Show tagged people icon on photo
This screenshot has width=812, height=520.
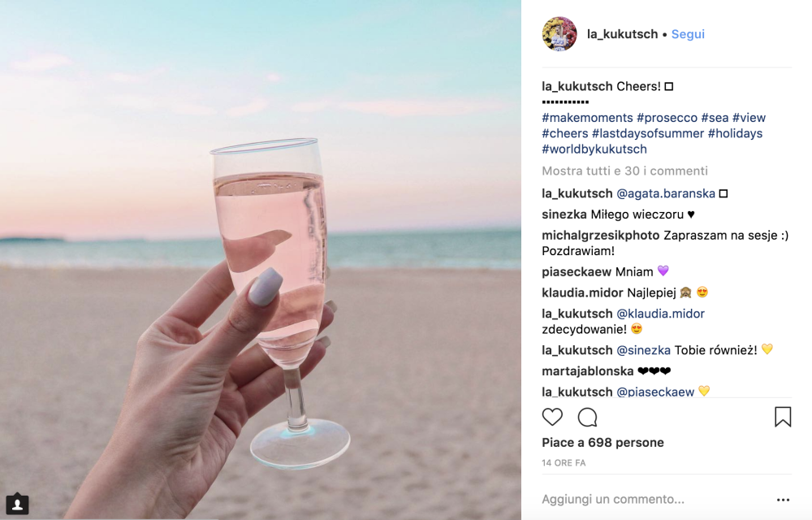17,504
